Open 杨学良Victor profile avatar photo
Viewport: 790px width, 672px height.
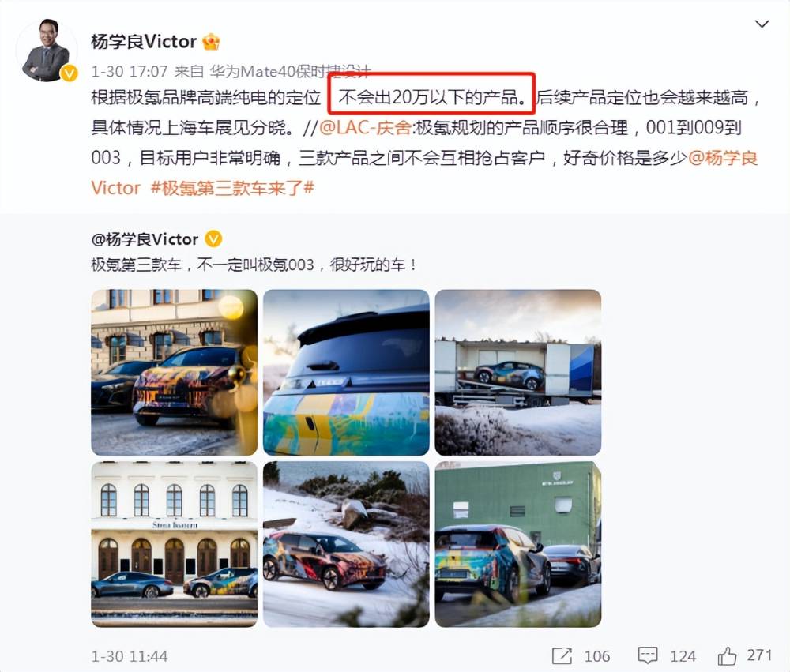click(46, 51)
